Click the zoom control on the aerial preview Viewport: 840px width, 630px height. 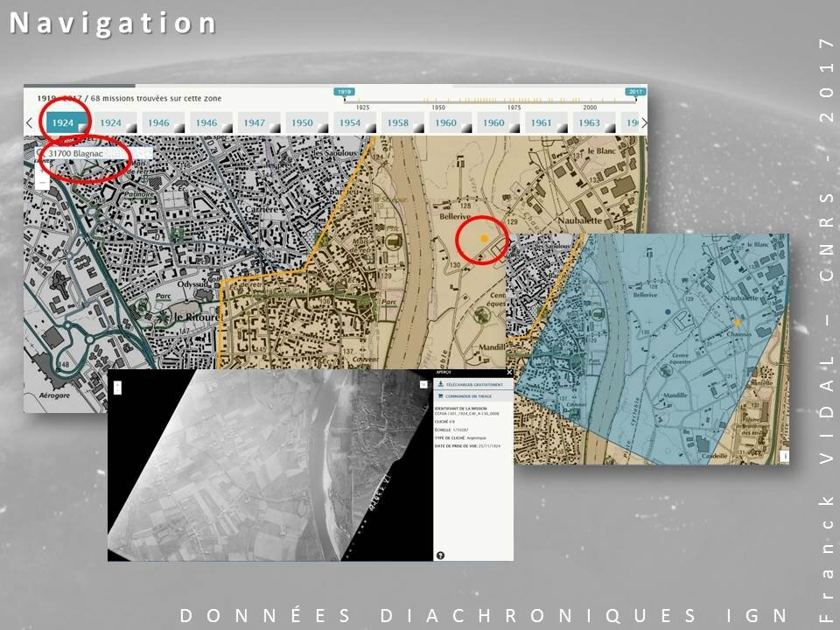(x=117, y=388)
